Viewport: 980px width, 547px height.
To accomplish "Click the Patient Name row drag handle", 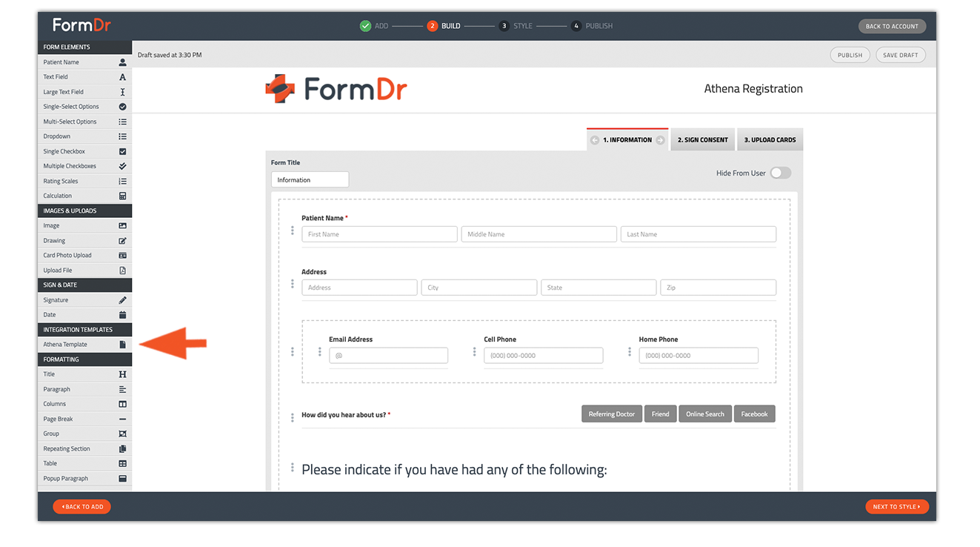I will pyautogui.click(x=293, y=231).
